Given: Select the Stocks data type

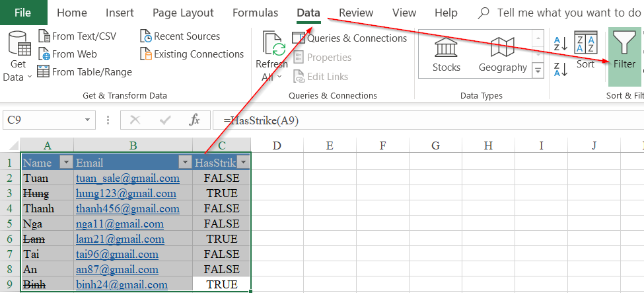Looking at the screenshot, I should [447, 54].
